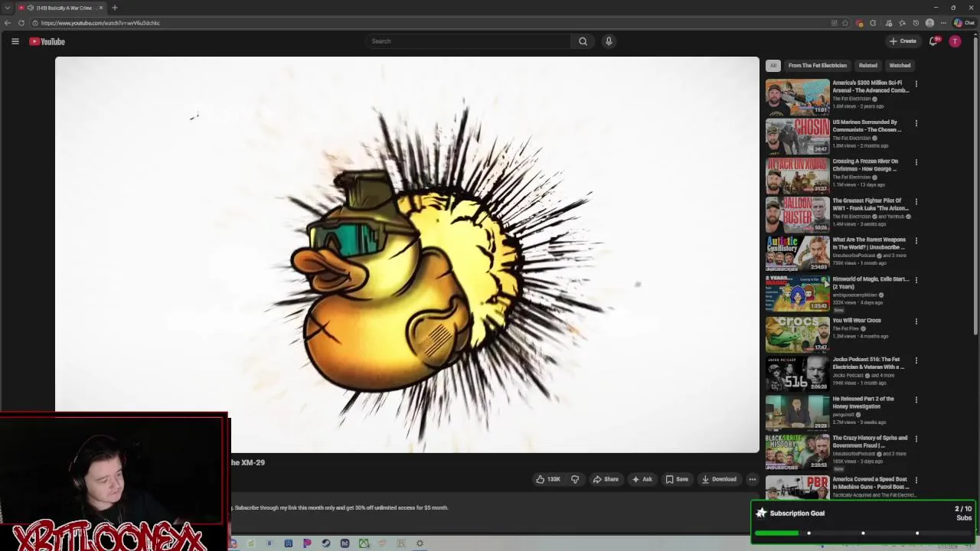
Task: Dislike the video with thumbs down
Action: pos(575,479)
